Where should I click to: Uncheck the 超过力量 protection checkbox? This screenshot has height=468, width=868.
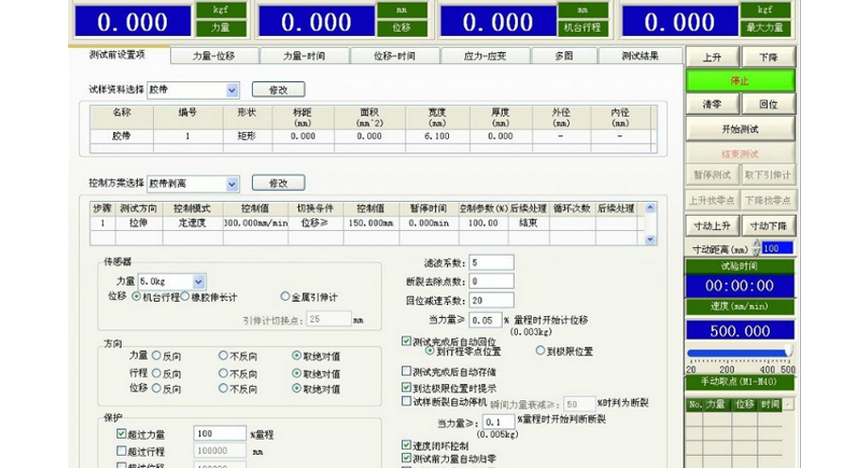[x=122, y=434]
